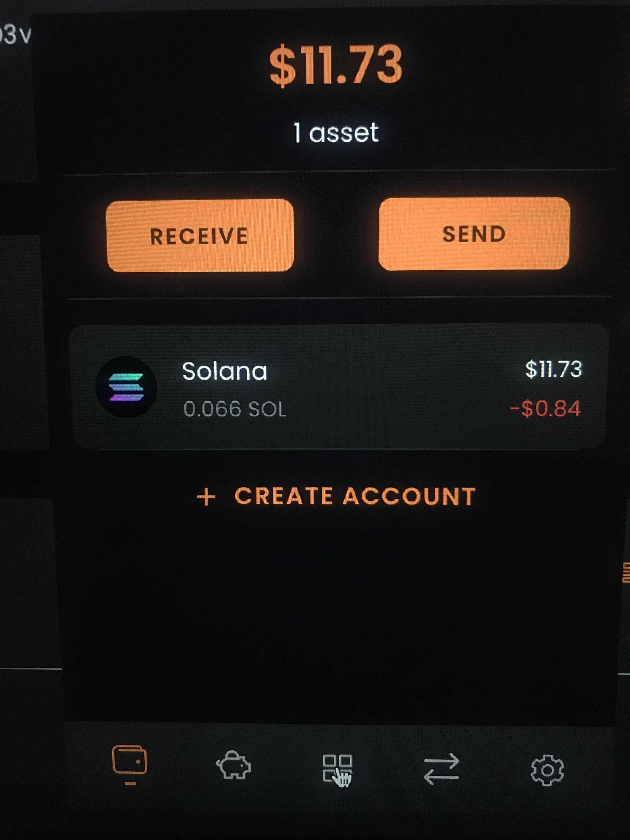Click the 0.066 SOL balance text
The width and height of the screenshot is (630, 840).
click(235, 409)
